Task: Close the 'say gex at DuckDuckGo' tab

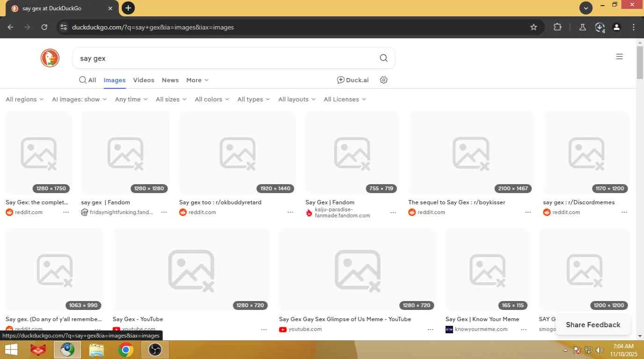Action: [x=110, y=8]
